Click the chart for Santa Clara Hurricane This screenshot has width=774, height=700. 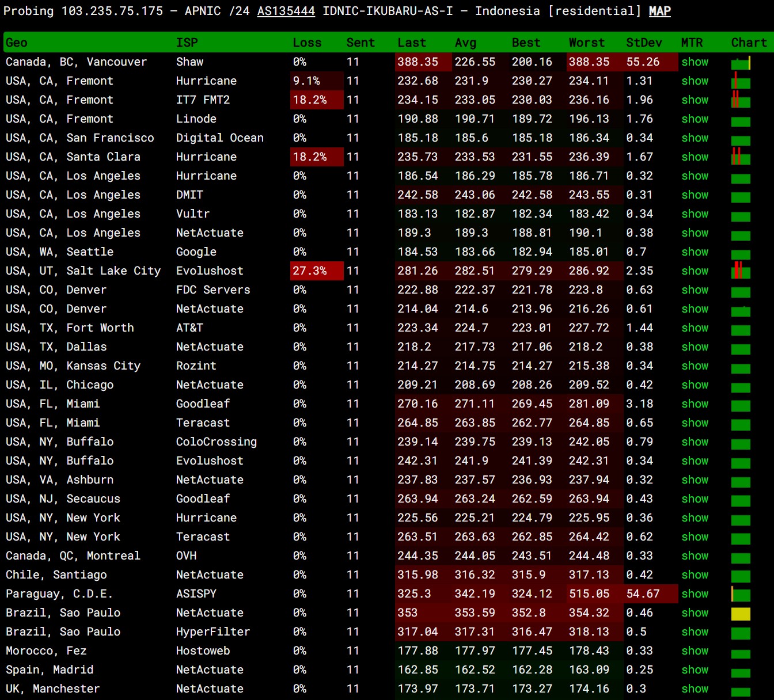tap(741, 157)
